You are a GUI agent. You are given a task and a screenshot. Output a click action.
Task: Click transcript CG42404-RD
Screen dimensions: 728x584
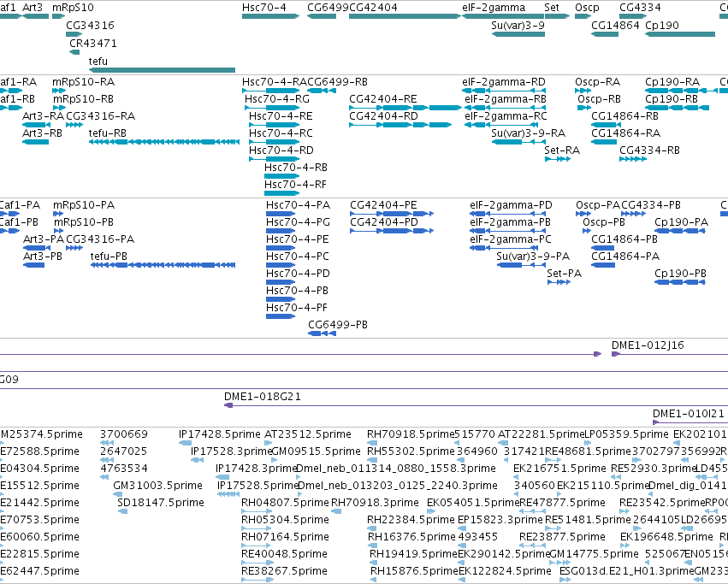[400, 125]
